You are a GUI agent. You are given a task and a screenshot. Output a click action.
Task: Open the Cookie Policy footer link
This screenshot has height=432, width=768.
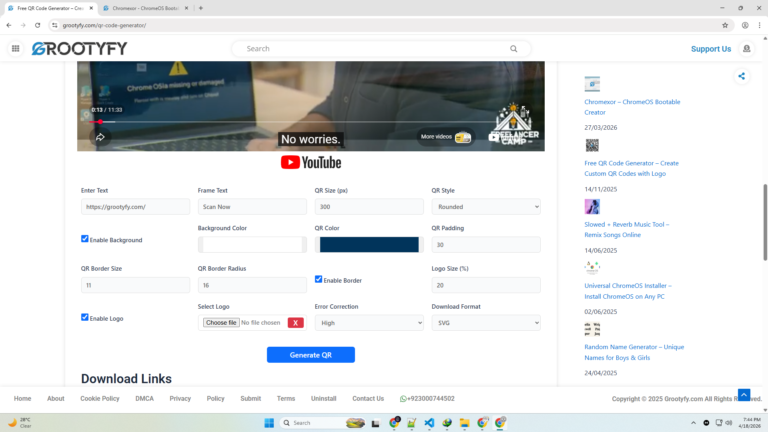point(100,399)
